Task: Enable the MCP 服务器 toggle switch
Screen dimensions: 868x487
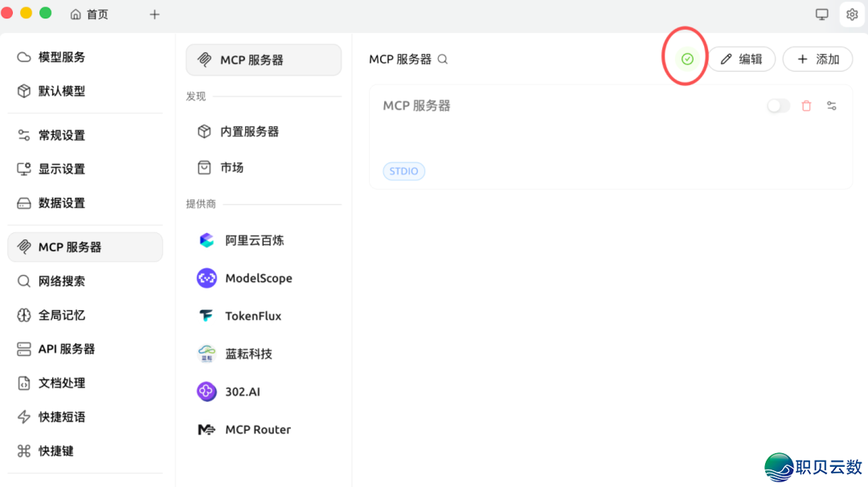Action: point(778,106)
